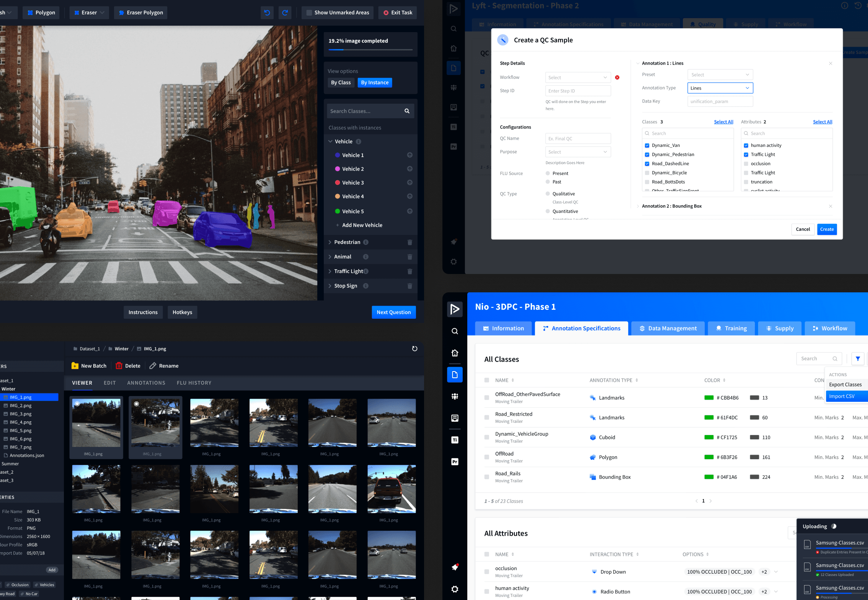The height and width of the screenshot is (600, 868).
Task: Choose Import CSV from Actions menu
Action: [x=846, y=396]
